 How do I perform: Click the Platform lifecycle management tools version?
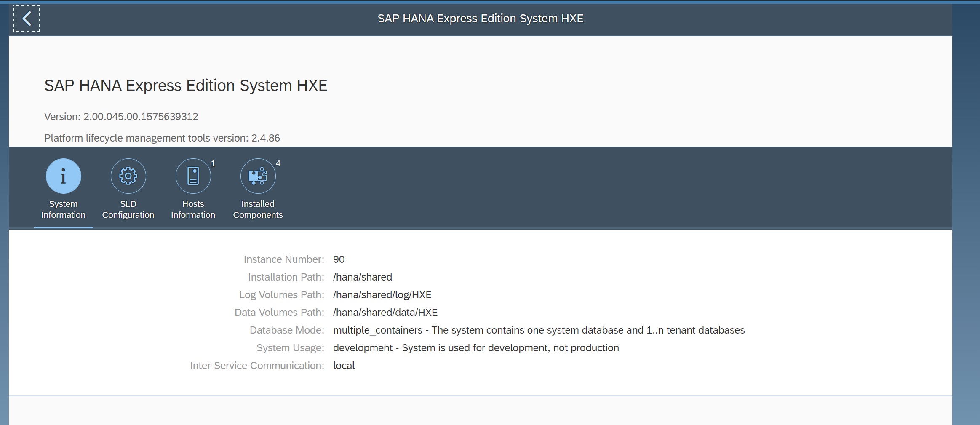162,138
